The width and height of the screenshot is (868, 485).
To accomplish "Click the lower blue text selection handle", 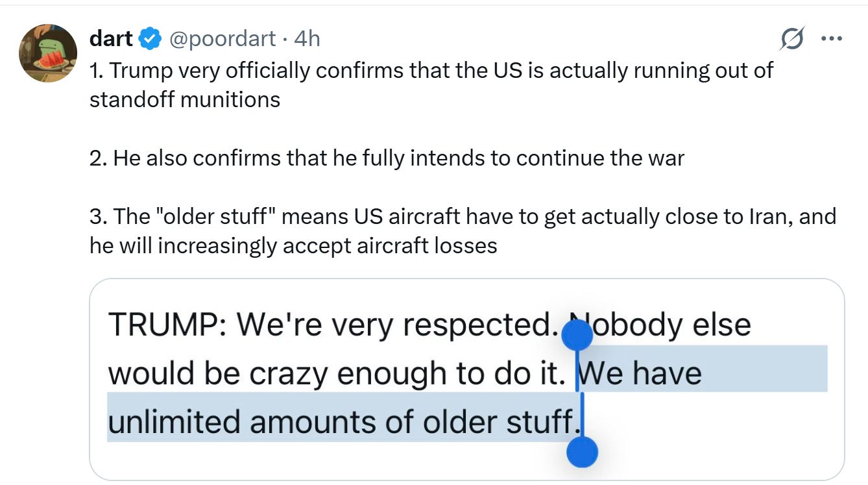I will tap(582, 451).
